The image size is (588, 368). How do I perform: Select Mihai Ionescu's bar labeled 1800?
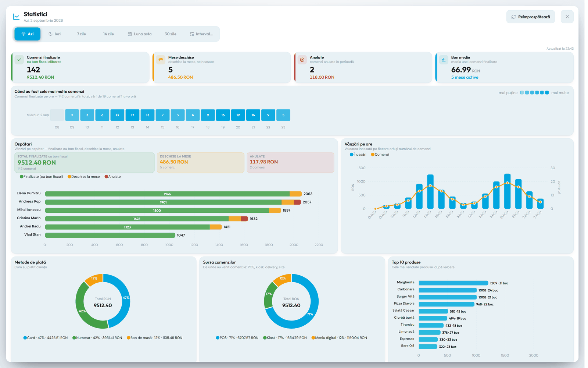(157, 210)
